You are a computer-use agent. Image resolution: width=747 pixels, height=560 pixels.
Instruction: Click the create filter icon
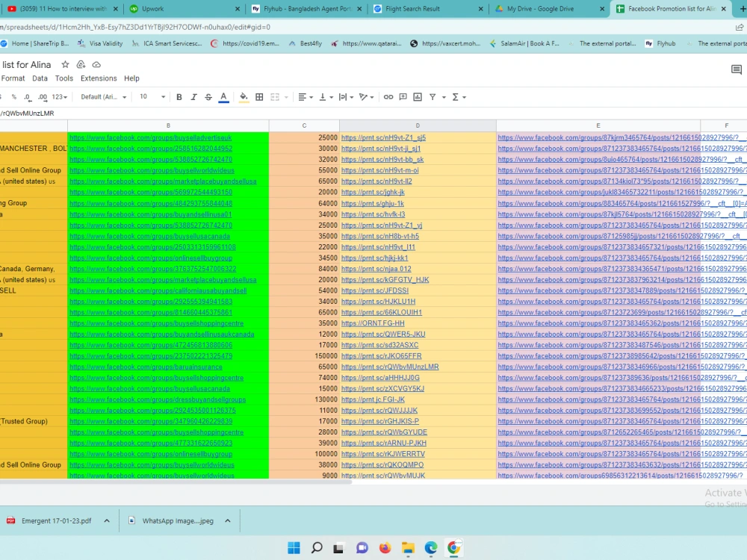point(433,96)
